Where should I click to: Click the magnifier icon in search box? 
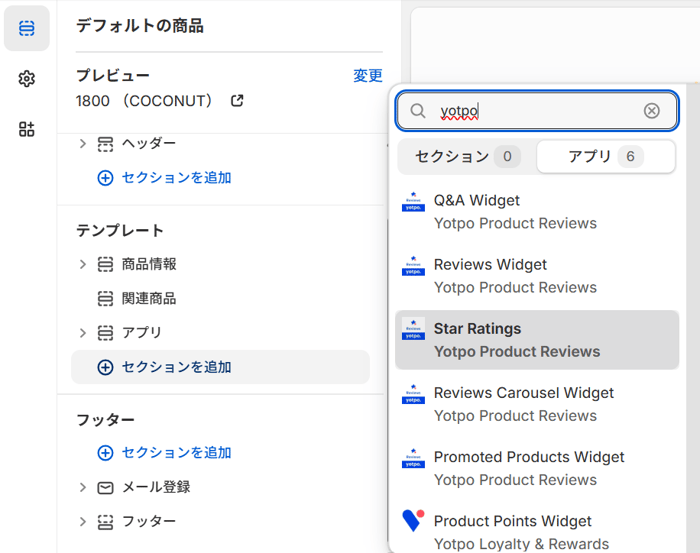(418, 111)
